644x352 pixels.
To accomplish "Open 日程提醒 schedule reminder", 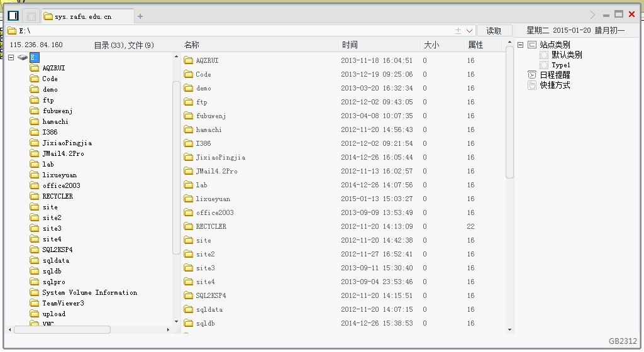I will [555, 75].
